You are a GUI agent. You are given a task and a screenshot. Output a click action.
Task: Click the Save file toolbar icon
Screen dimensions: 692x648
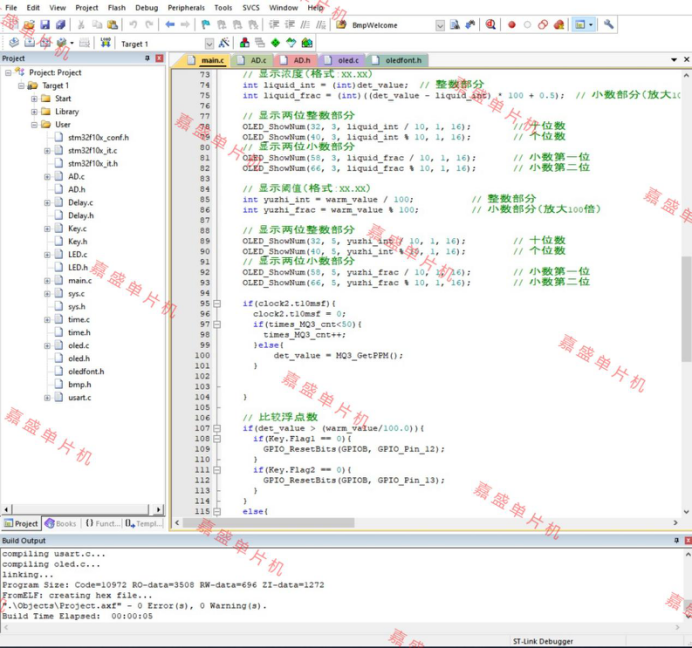click(45, 24)
